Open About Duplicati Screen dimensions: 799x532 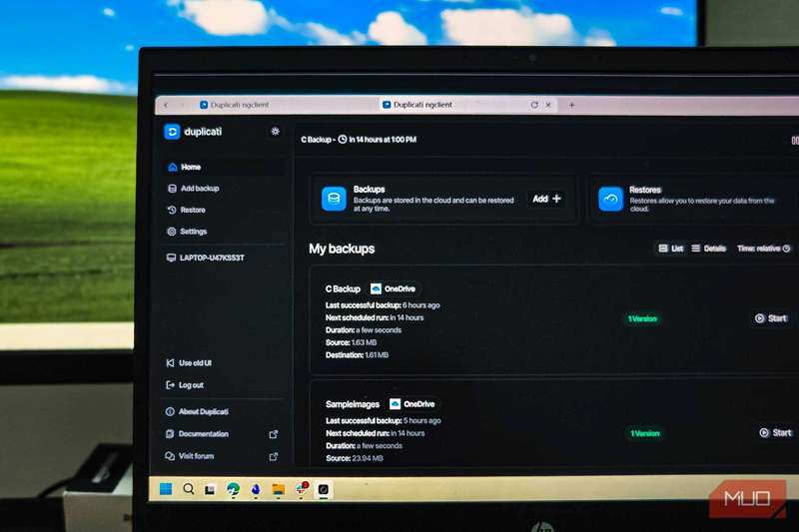point(197,412)
